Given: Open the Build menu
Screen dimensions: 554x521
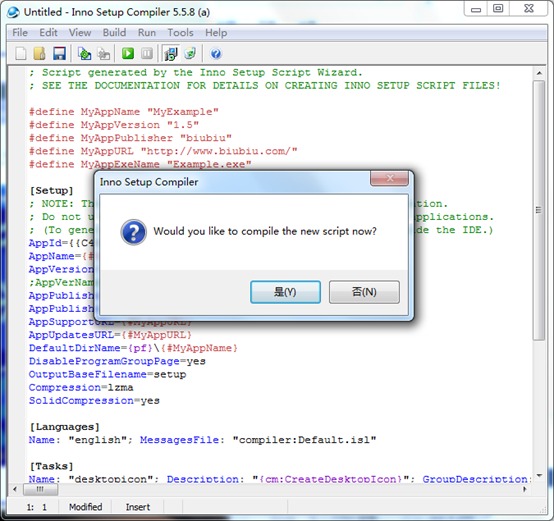Looking at the screenshot, I should (x=114, y=33).
